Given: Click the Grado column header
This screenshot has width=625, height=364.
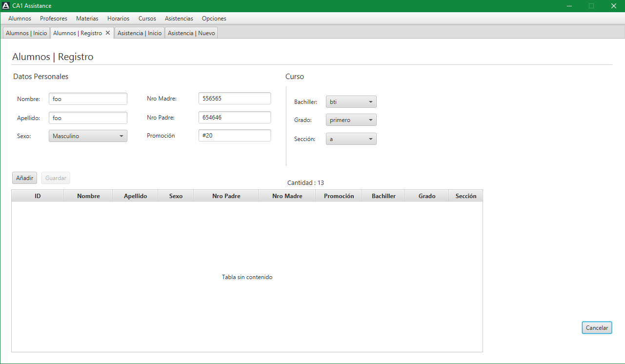Looking at the screenshot, I should click(x=427, y=196).
